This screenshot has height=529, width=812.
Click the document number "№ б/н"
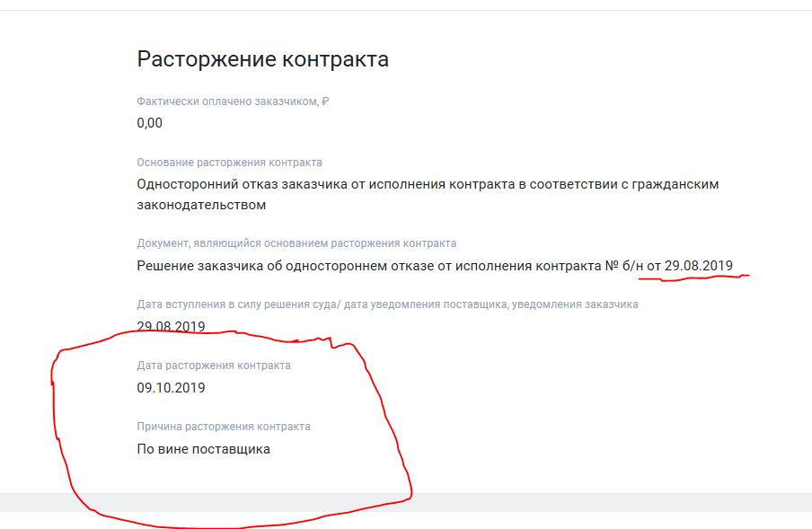(623, 266)
